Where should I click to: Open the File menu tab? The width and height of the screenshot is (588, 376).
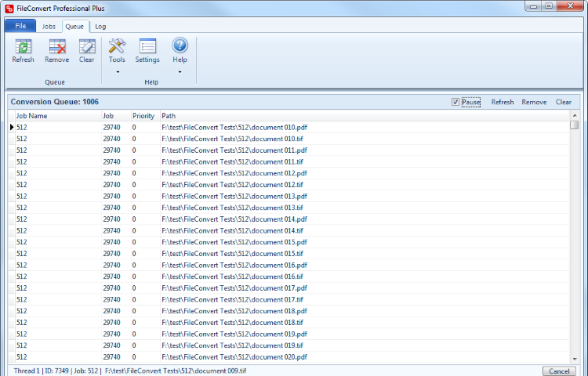tap(20, 26)
